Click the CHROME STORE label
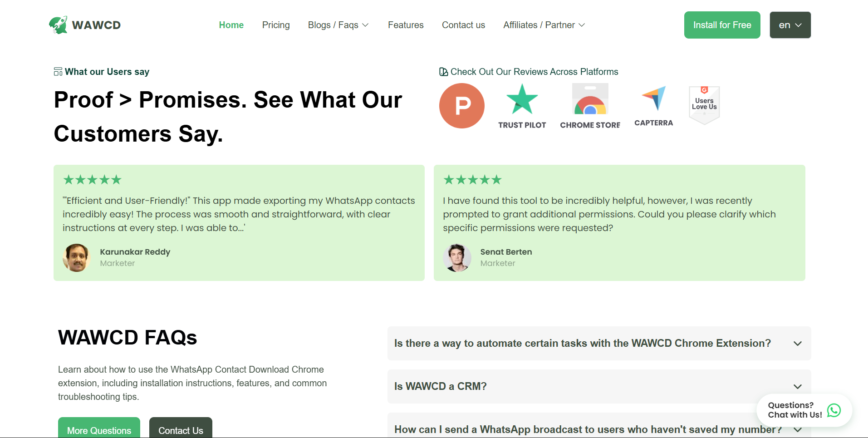This screenshot has width=868, height=438. point(590,125)
